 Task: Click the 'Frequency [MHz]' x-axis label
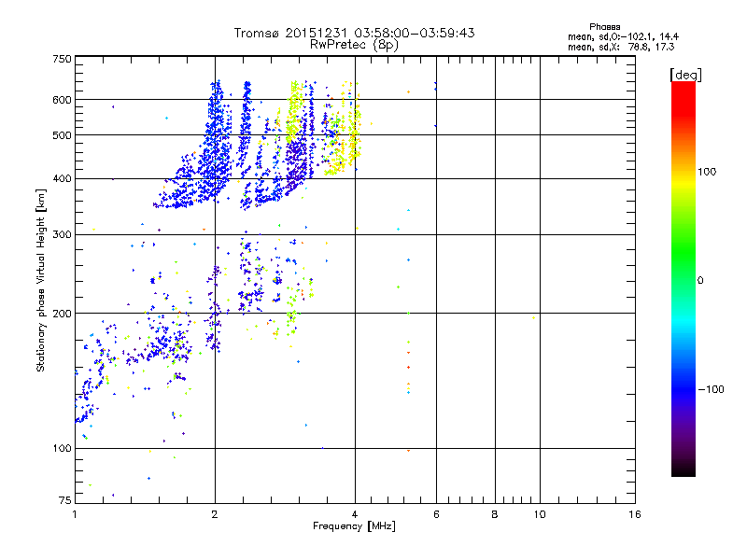[x=354, y=526]
